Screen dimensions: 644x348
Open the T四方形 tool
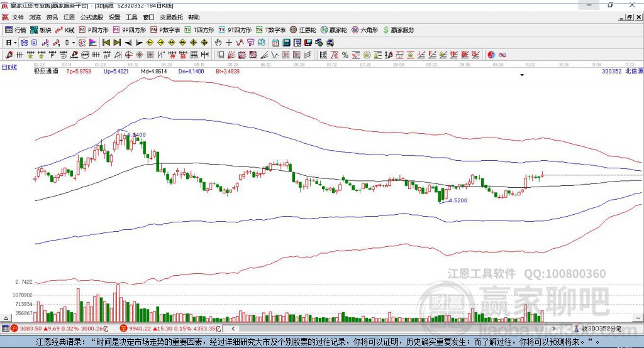(199, 30)
